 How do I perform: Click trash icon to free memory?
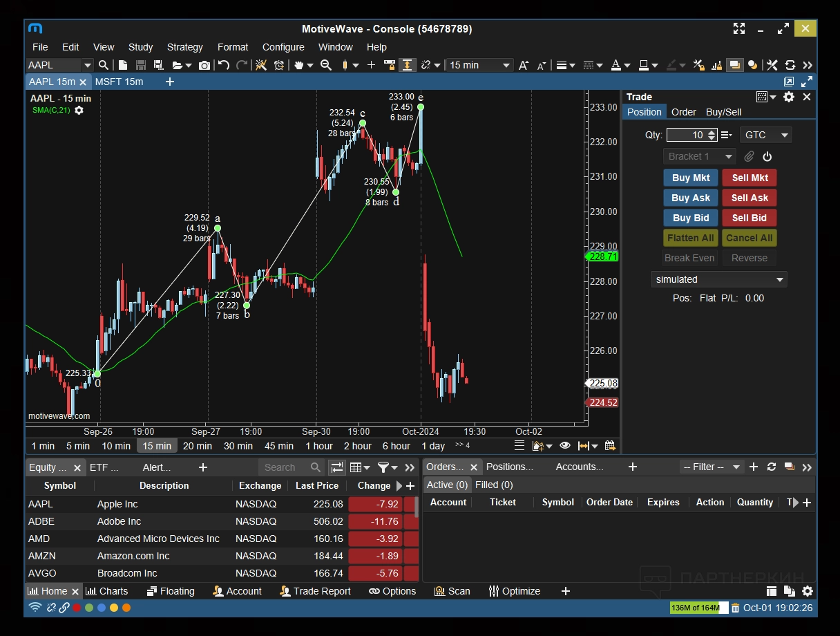click(x=736, y=608)
